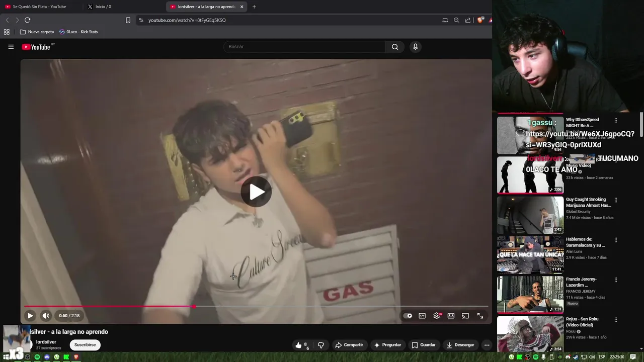This screenshot has height=362, width=644.
Task: Click the Compartir share button
Action: (x=349, y=345)
